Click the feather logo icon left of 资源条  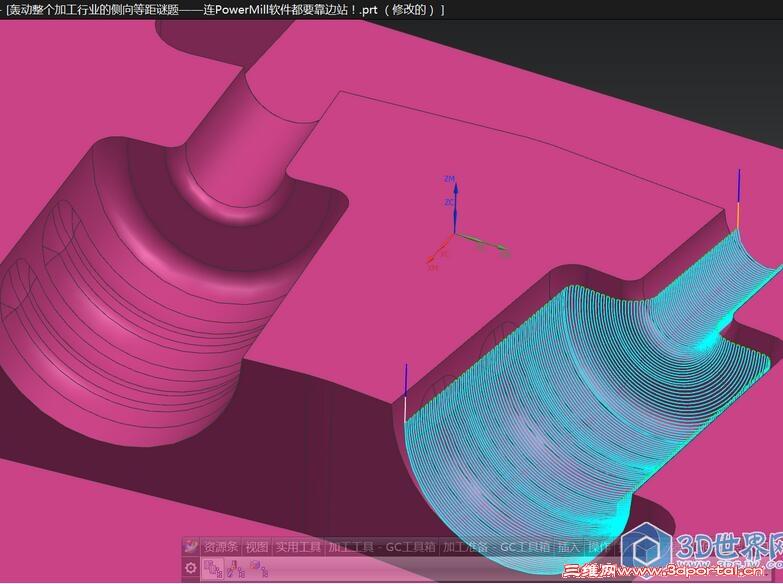pyautogui.click(x=190, y=546)
